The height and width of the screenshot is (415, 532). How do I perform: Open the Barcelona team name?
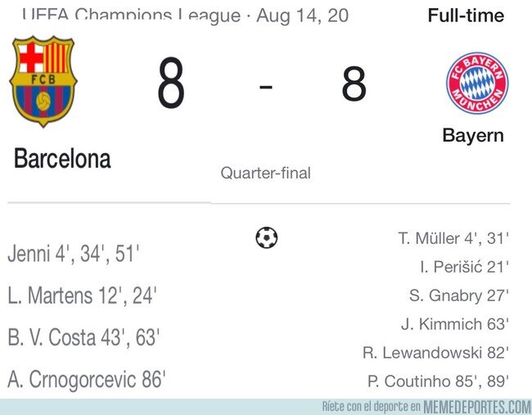click(62, 159)
